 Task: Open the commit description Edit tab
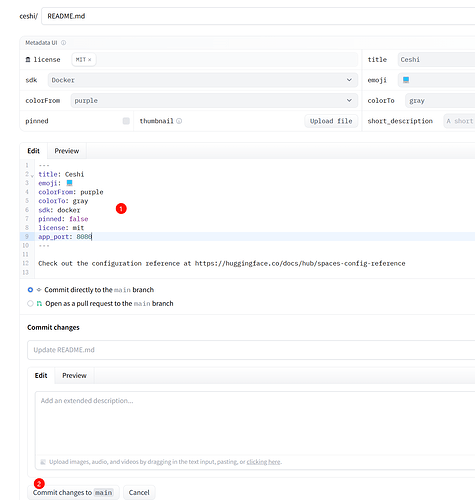click(x=41, y=375)
